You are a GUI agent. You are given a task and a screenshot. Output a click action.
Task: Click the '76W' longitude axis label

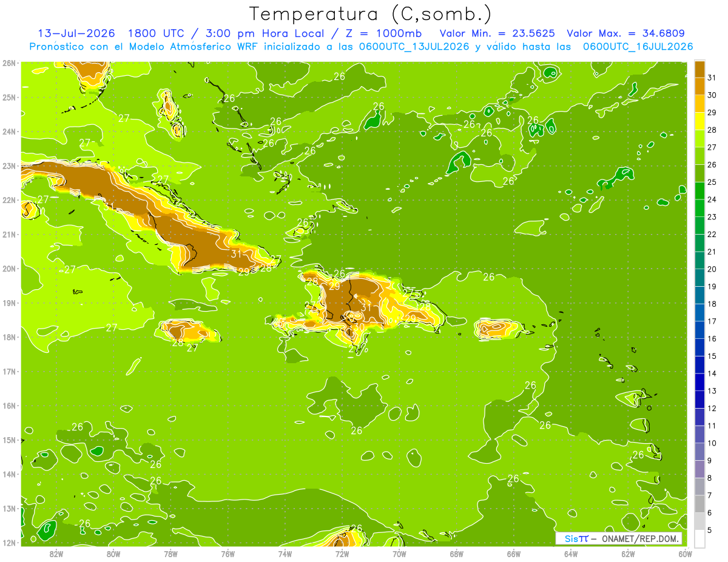point(228,554)
